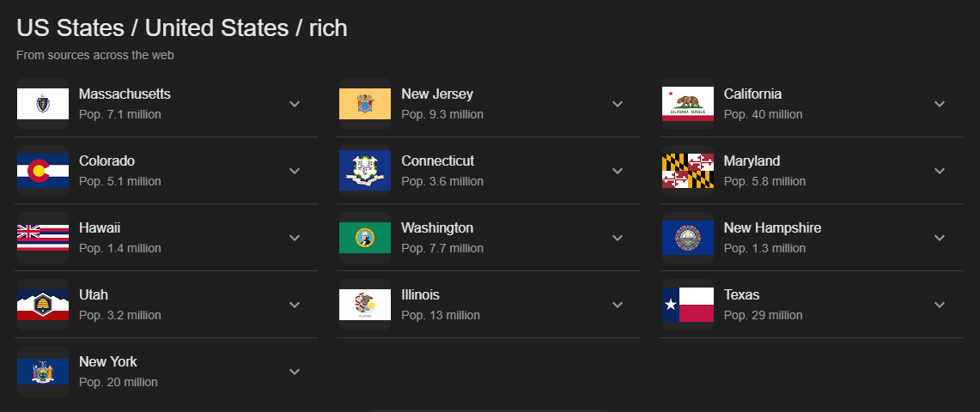This screenshot has width=980, height=412.
Task: Click the Massachusetts state flag thumbnail
Action: click(42, 104)
